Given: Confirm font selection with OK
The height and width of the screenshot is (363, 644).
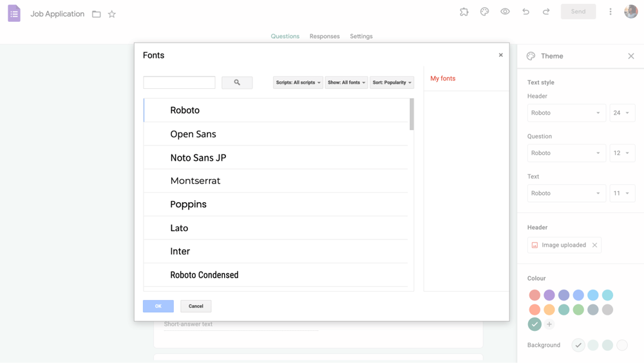Looking at the screenshot, I should tap(158, 306).
